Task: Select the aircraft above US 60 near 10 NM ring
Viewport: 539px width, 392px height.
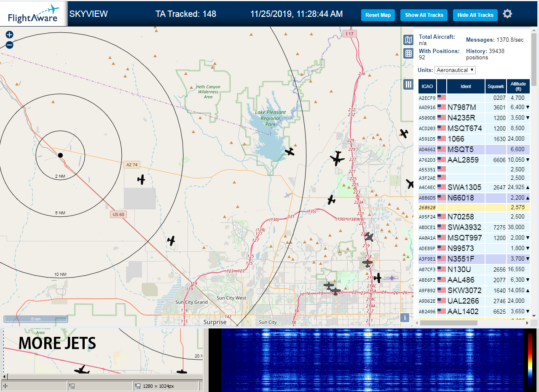Action: pyautogui.click(x=171, y=240)
